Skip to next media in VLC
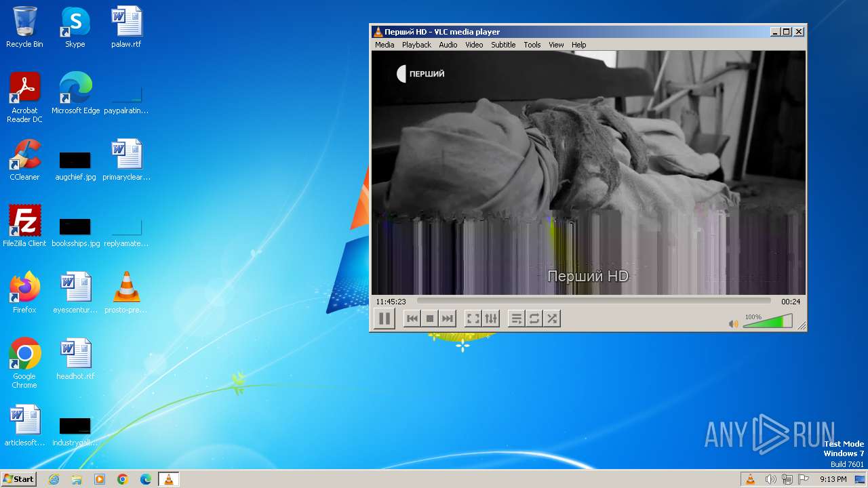The image size is (868, 488). click(x=447, y=319)
